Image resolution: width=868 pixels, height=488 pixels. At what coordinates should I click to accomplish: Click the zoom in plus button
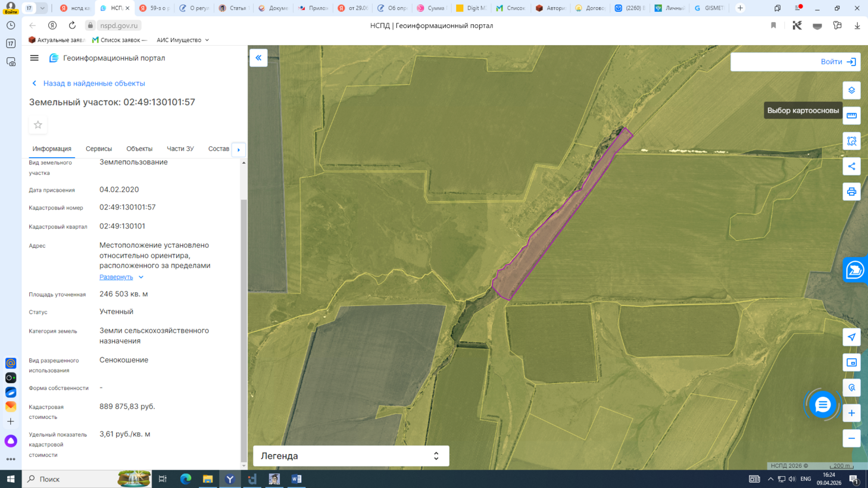pos(851,413)
